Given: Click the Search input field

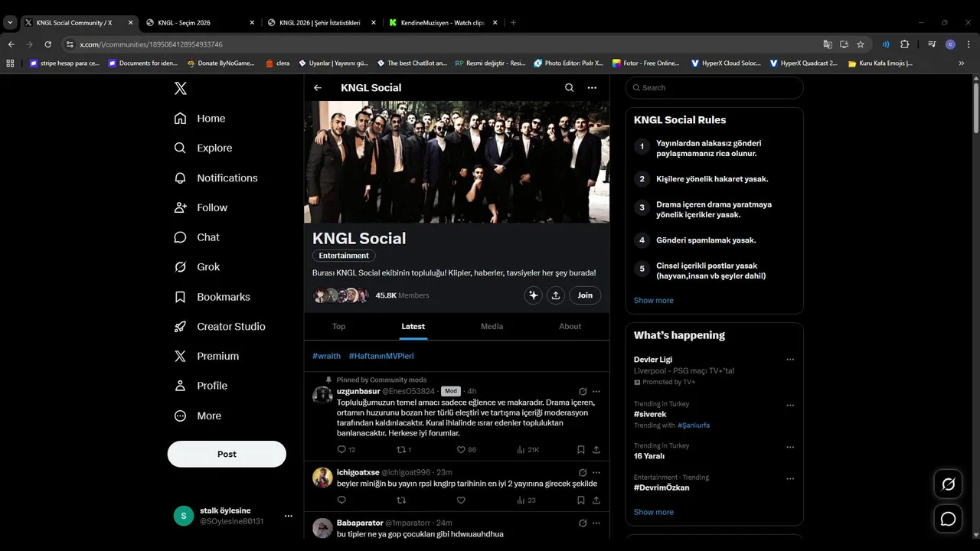Looking at the screenshot, I should (x=714, y=88).
